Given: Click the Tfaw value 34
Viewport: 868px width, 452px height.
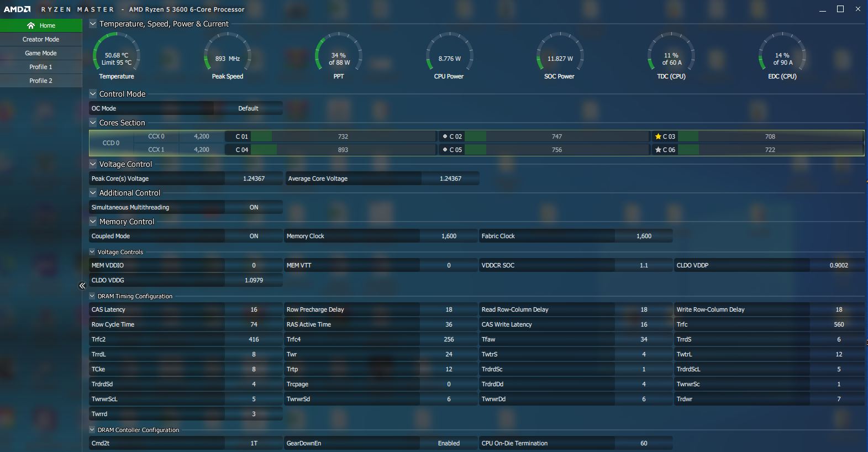Looking at the screenshot, I should 644,339.
